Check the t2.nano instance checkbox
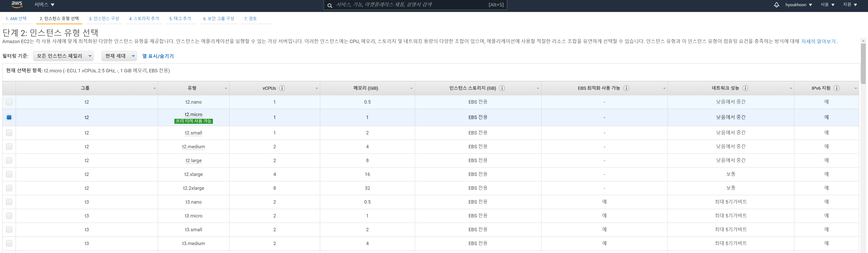This screenshot has width=868, height=253. [x=9, y=102]
